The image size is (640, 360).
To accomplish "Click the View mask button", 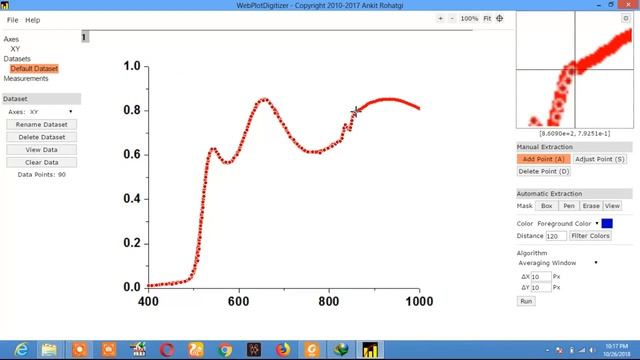I will click(612, 206).
